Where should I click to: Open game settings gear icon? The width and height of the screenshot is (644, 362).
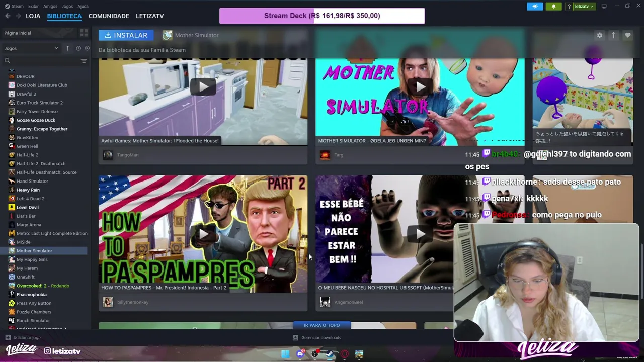tap(599, 35)
